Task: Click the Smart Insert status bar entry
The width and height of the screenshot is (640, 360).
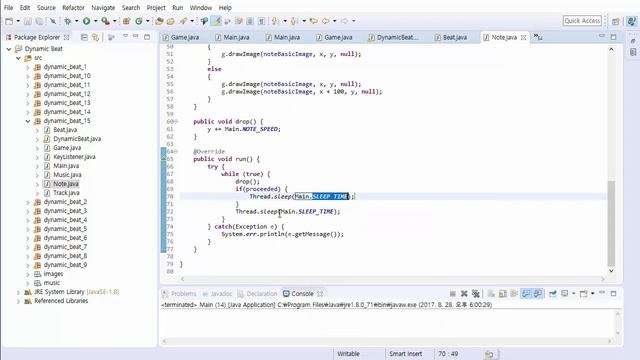Action: (x=405, y=354)
